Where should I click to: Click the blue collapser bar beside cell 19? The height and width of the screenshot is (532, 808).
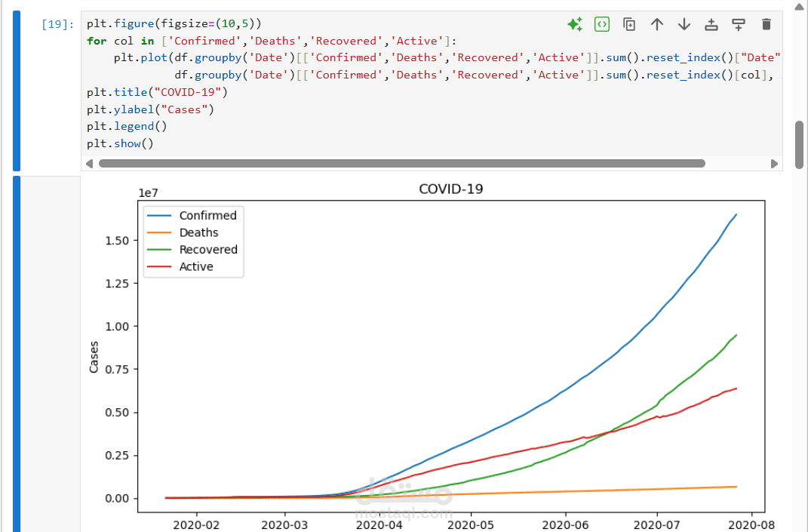point(17,91)
